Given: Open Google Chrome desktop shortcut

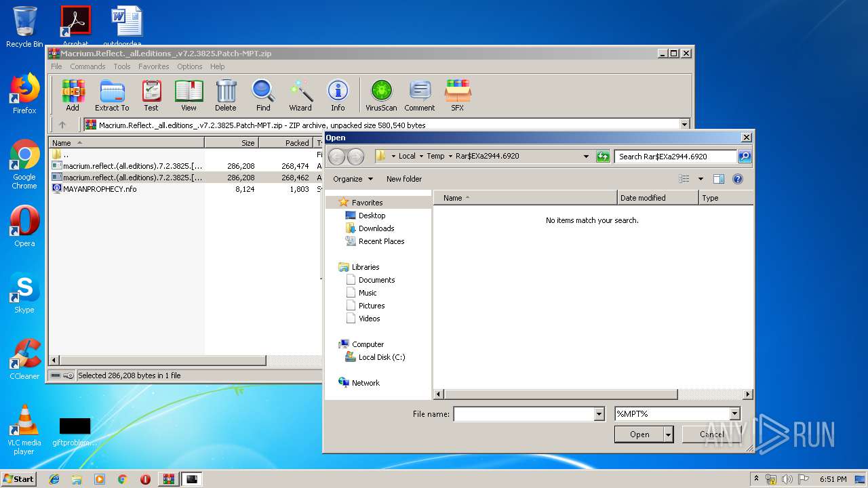Looking at the screenshot, I should pos(24,165).
